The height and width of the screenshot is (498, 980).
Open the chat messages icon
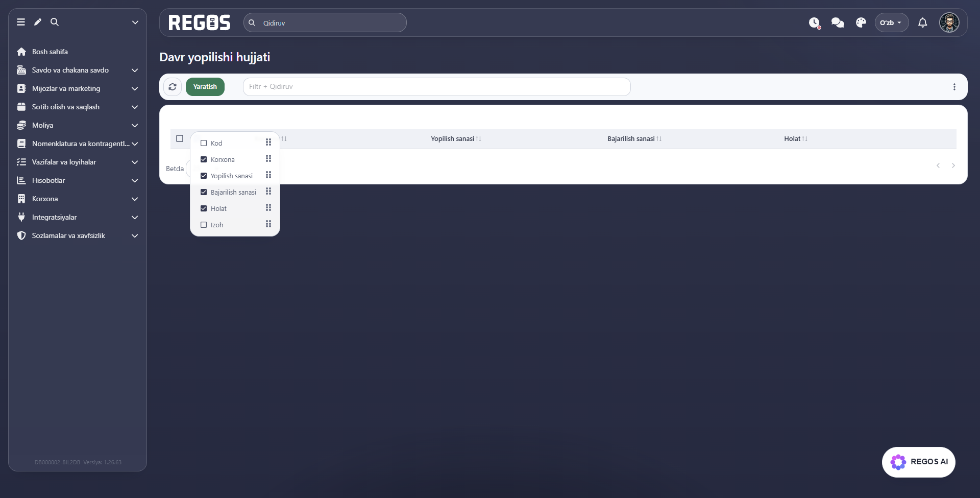pyautogui.click(x=838, y=22)
